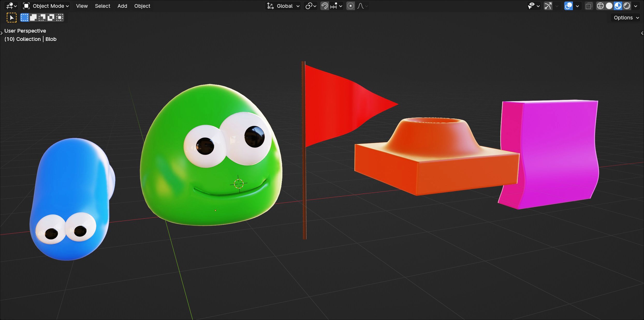Choose Intersect selection mode icon

[60, 18]
